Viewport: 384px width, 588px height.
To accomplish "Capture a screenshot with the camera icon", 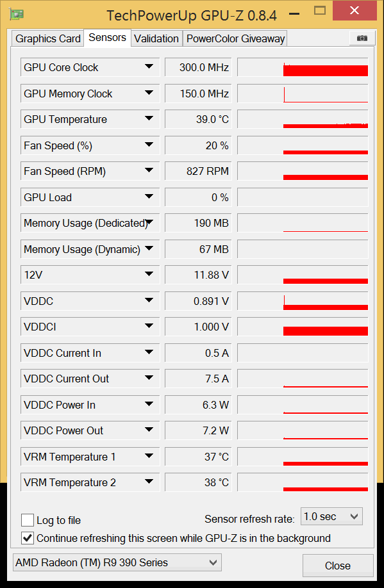I will click(362, 38).
